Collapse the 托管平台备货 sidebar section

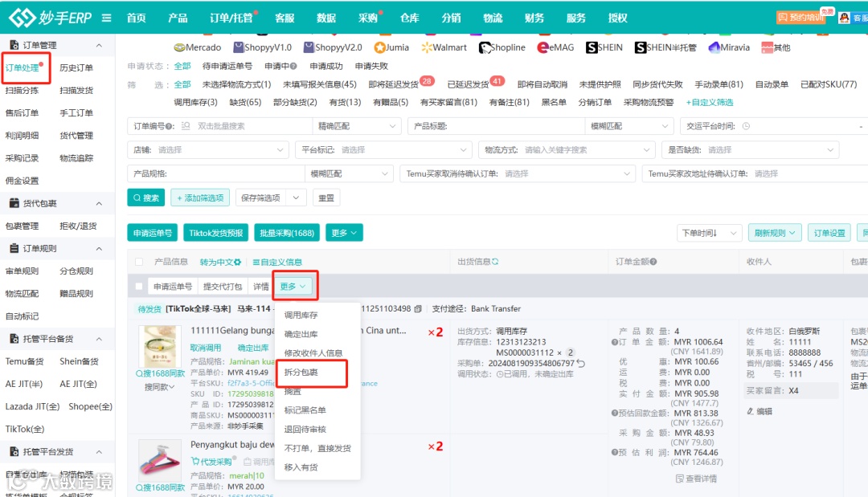pyautogui.click(x=99, y=339)
